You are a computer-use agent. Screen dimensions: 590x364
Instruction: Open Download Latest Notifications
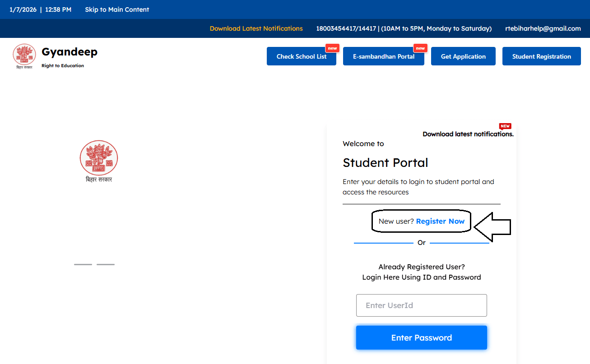pos(256,28)
